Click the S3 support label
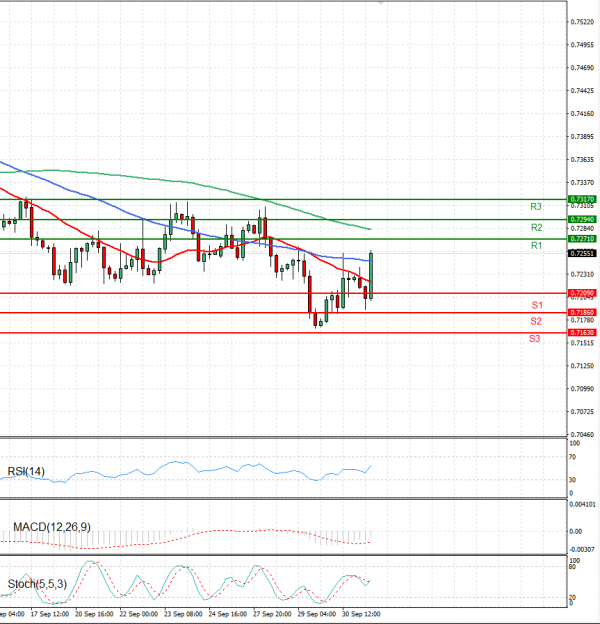Screen dimensions: 600x624 point(534,339)
